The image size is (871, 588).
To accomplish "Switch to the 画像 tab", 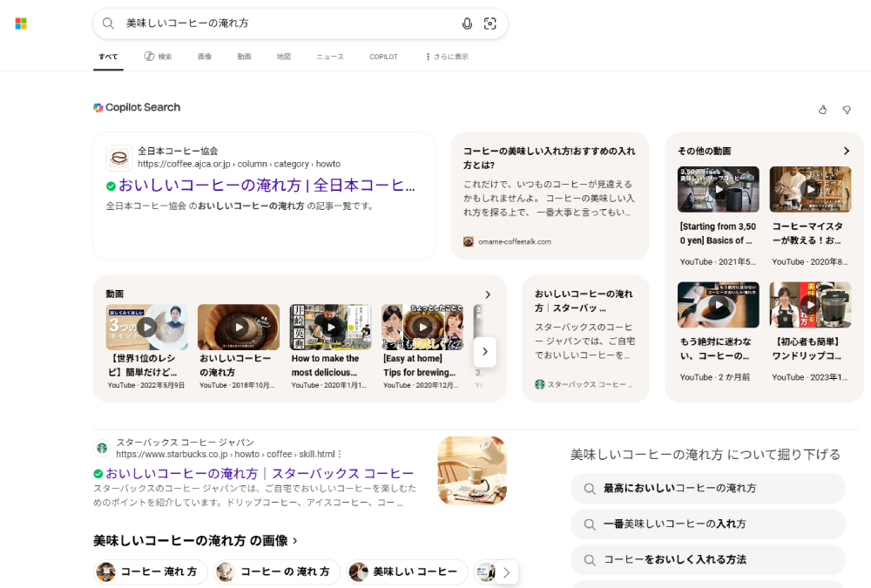I will click(x=204, y=56).
